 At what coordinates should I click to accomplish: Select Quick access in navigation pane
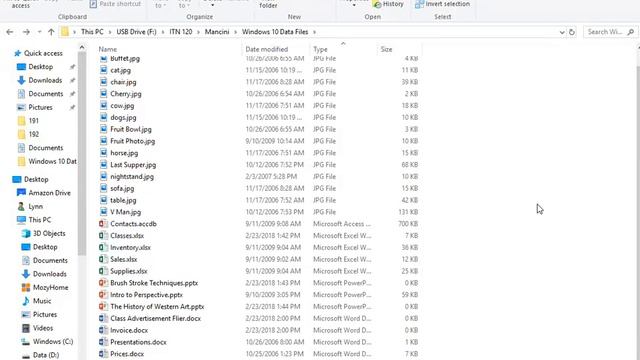tap(38, 53)
